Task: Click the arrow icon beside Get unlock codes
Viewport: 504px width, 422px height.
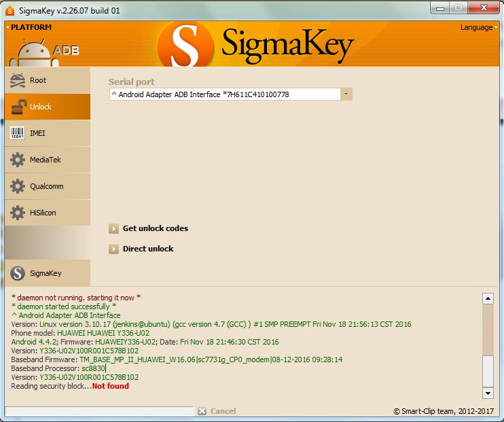Action: point(113,229)
